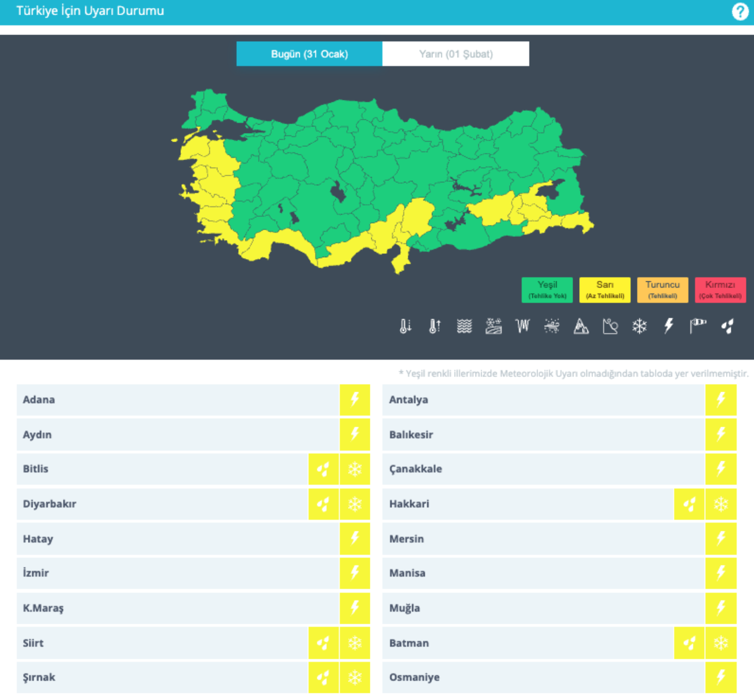
Task: Click the snowflake icon in filter row
Action: pos(639,326)
